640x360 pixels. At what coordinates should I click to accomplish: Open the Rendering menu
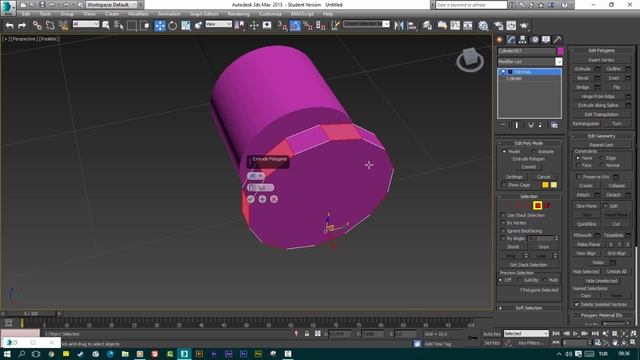click(x=238, y=14)
